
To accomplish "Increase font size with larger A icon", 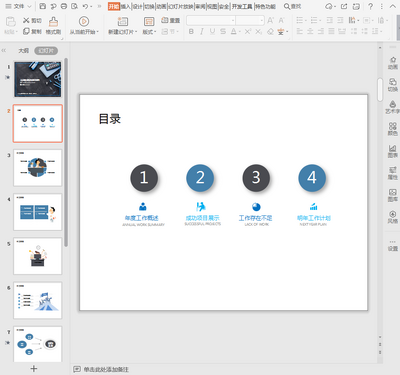I will click(x=270, y=20).
